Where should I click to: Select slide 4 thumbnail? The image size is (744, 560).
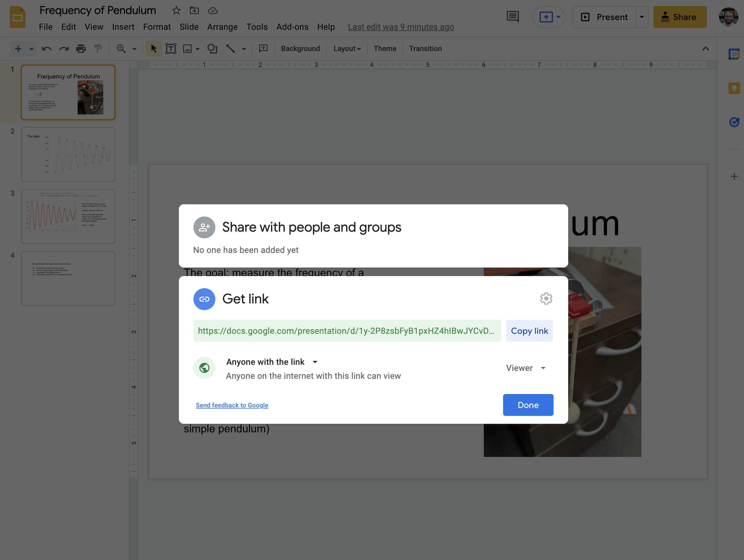tap(68, 279)
